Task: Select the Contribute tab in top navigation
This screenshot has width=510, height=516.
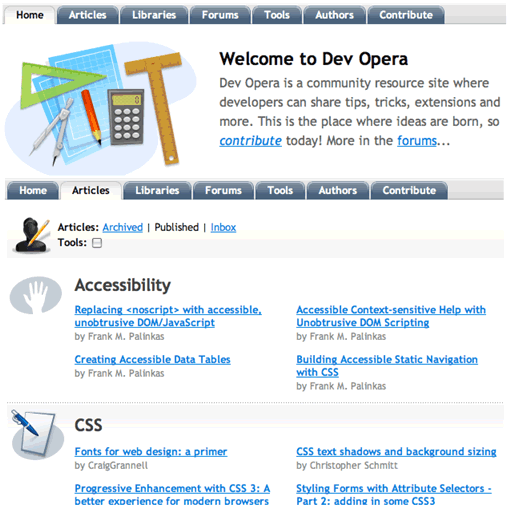Action: pos(406,15)
